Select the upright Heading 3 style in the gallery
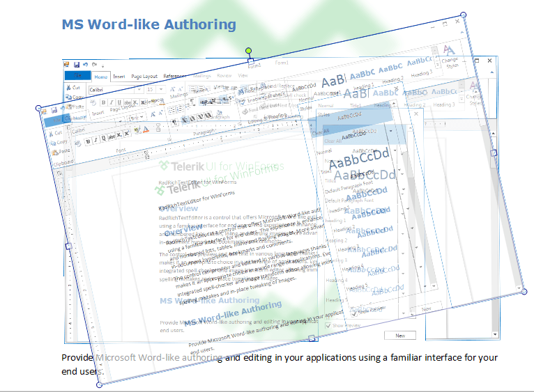Viewport: 534px width, 392px height. point(444,97)
